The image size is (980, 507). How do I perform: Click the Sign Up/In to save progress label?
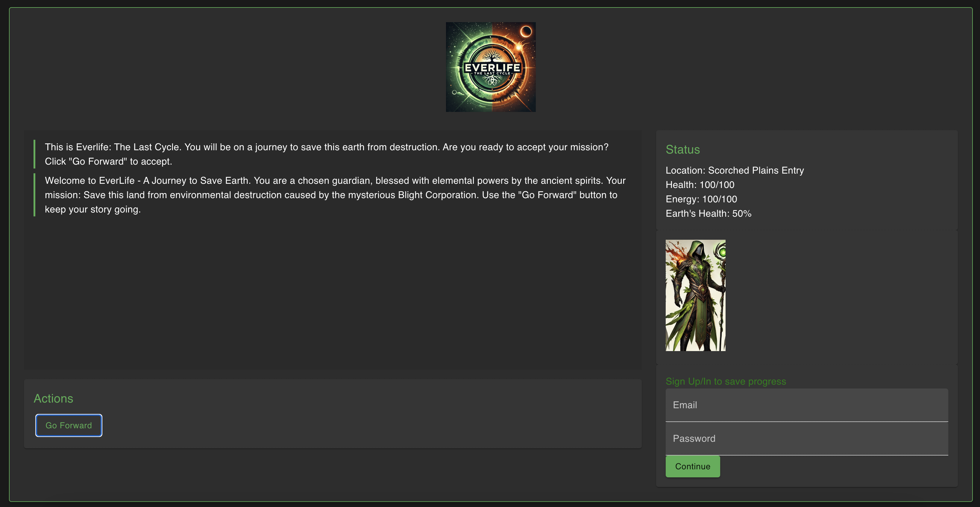[726, 382]
